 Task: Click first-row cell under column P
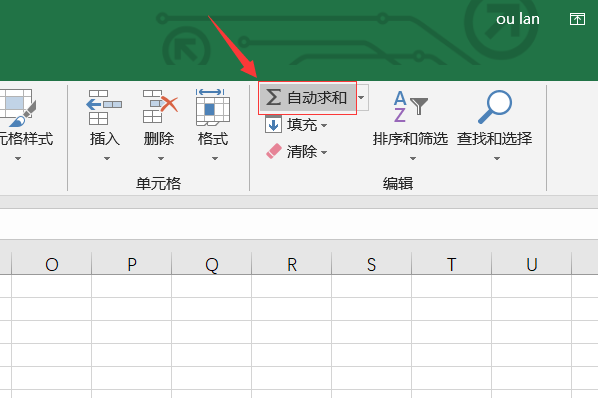(x=132, y=286)
